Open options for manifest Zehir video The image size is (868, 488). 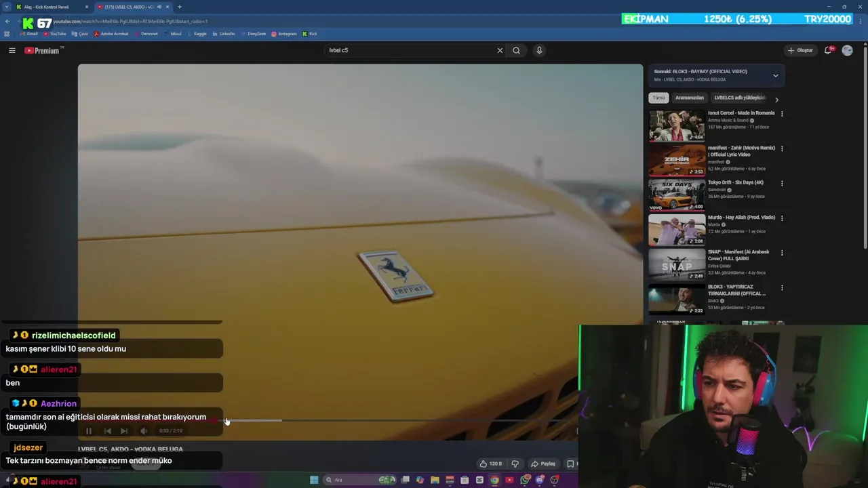pyautogui.click(x=782, y=148)
